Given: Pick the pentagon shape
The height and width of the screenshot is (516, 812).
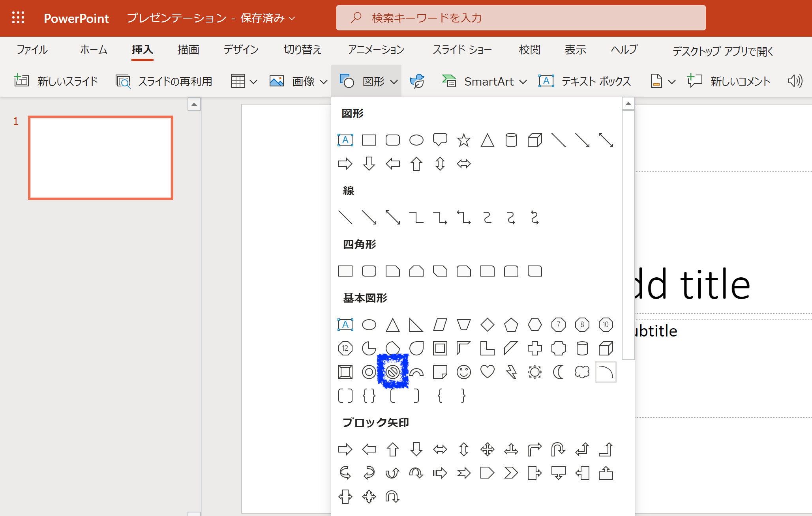Looking at the screenshot, I should coord(511,325).
